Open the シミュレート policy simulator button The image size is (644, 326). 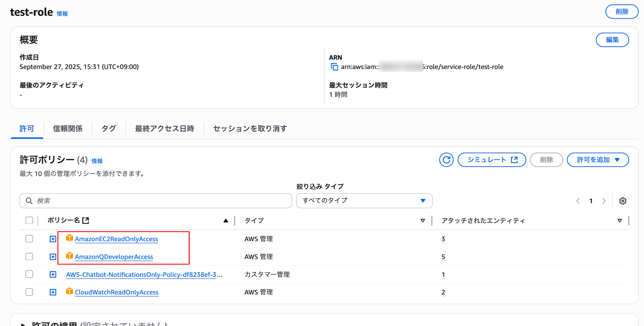pyautogui.click(x=492, y=160)
